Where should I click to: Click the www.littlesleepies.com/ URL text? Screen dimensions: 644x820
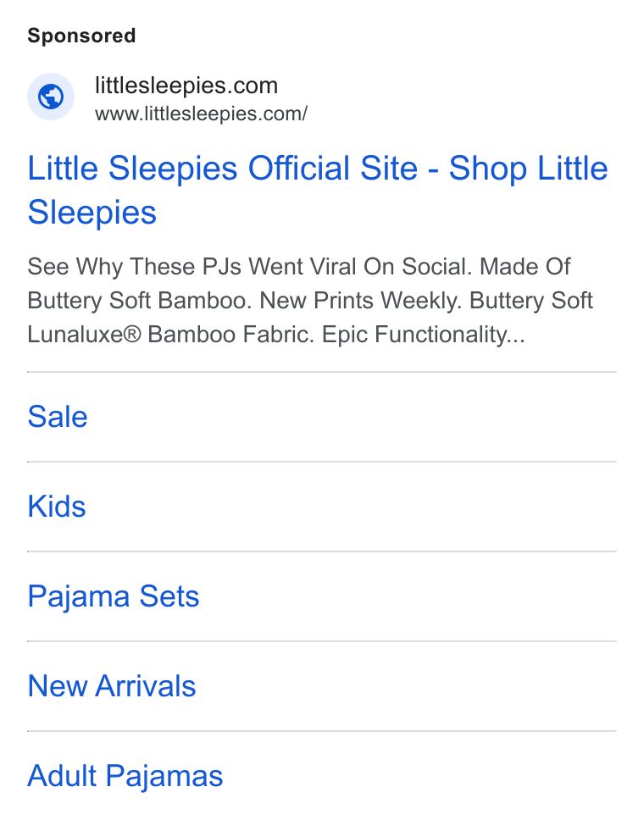point(202,114)
